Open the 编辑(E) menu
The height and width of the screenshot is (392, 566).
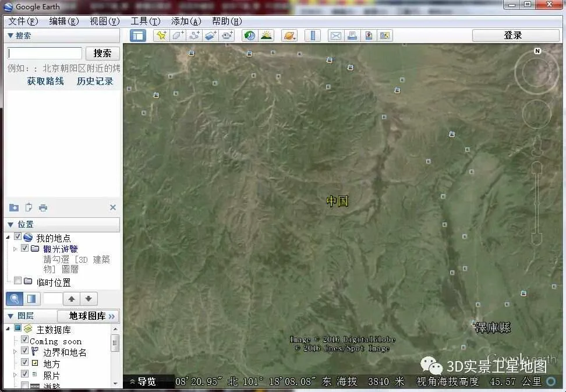[64, 22]
